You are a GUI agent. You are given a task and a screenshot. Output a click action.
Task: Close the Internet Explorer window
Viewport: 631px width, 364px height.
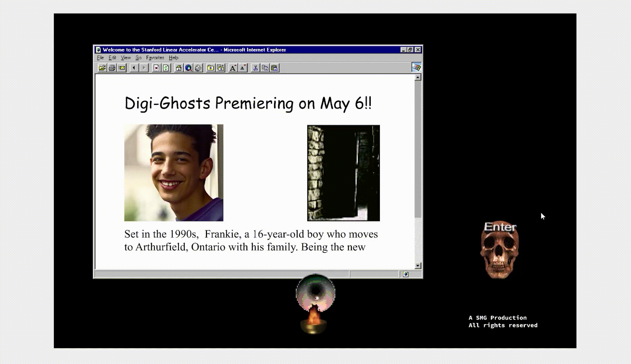point(418,50)
